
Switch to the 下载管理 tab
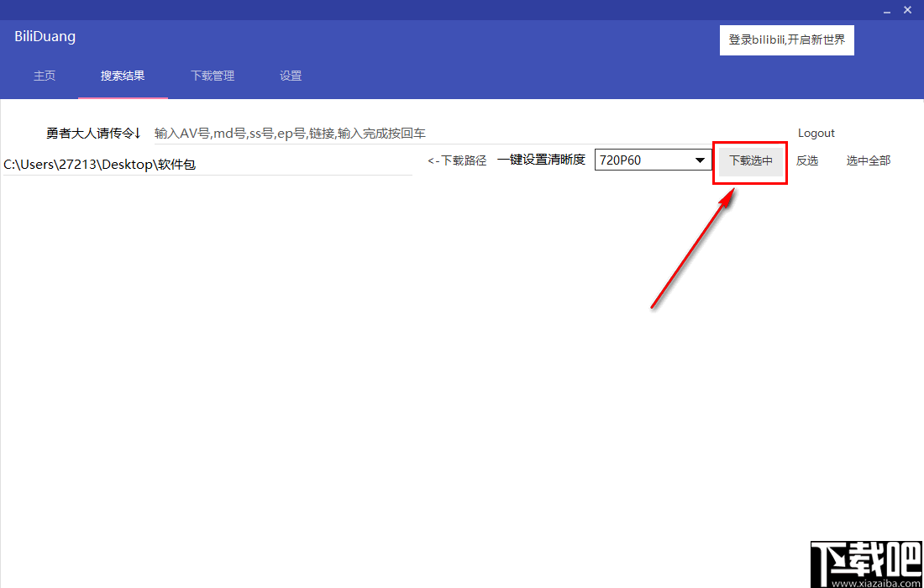pyautogui.click(x=212, y=76)
